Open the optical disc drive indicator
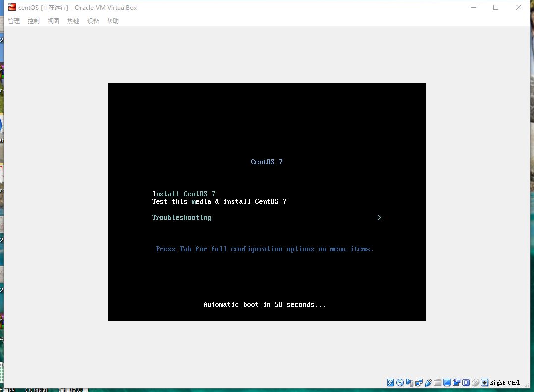This screenshot has height=392, width=534. click(x=400, y=383)
